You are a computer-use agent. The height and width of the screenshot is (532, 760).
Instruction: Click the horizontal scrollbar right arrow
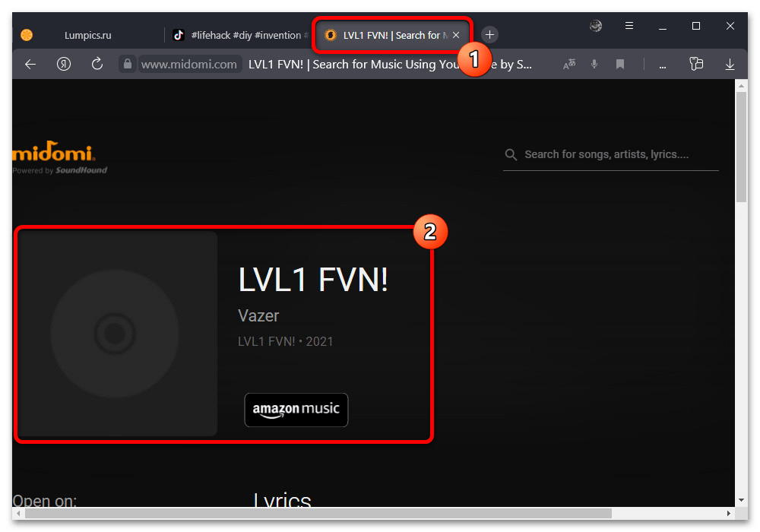coord(729,513)
